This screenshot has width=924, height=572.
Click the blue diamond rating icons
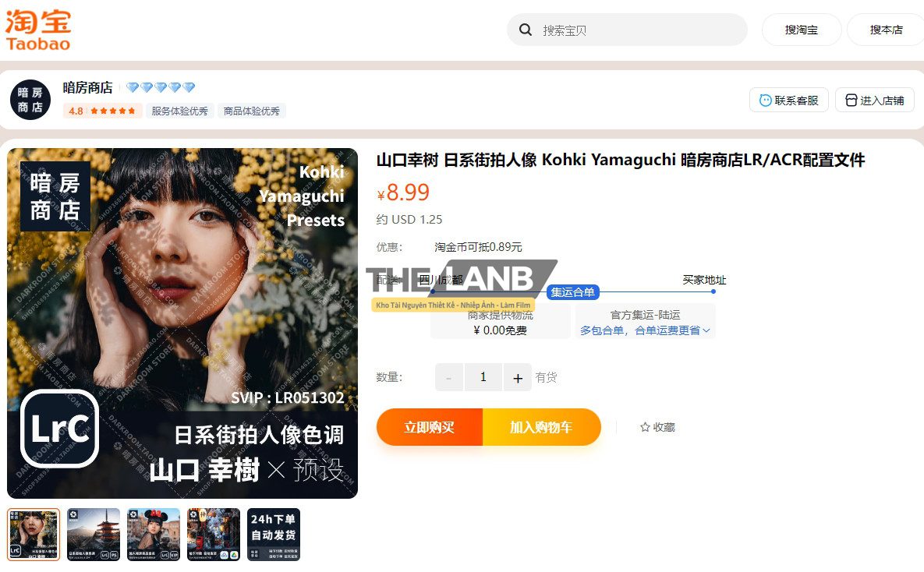[161, 87]
